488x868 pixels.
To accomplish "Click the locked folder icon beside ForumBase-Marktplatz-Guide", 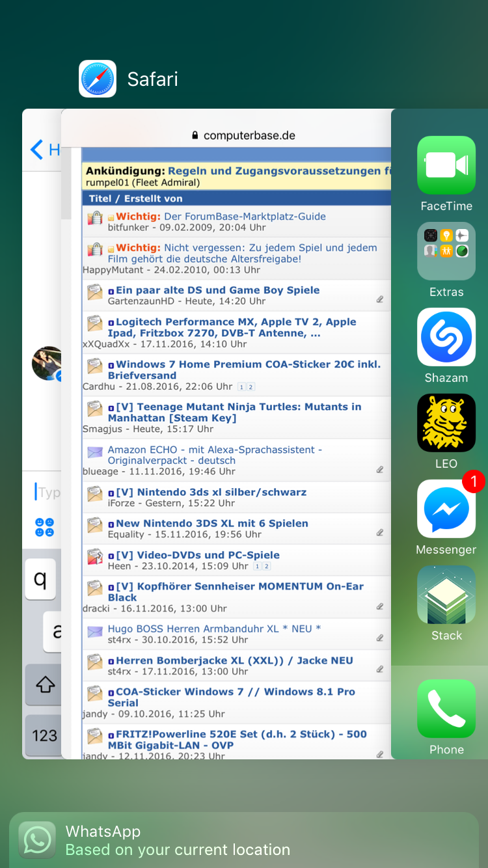I will click(x=95, y=218).
